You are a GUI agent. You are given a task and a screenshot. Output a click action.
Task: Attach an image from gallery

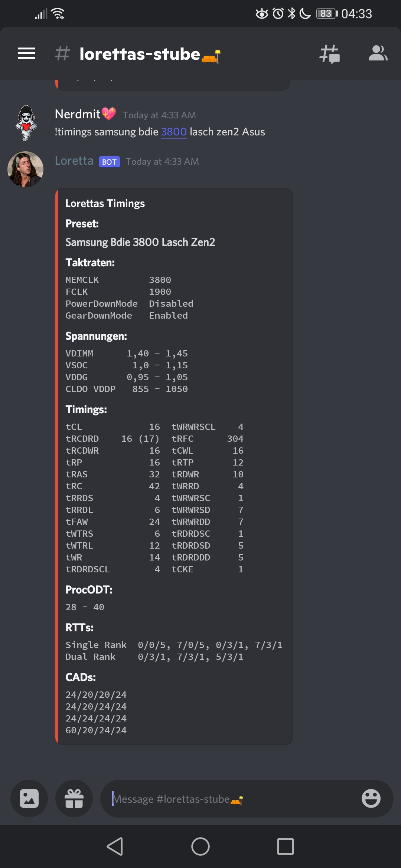point(29,799)
